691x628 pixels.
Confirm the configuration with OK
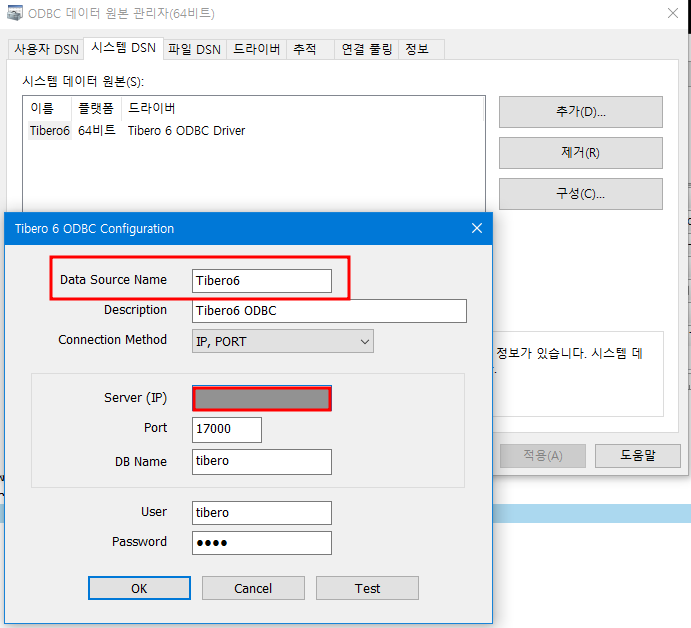(139, 588)
